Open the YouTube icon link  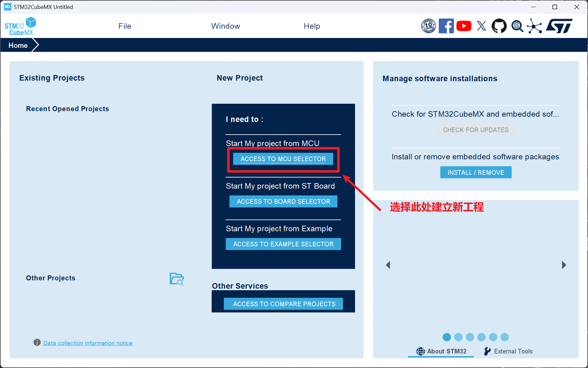pyautogui.click(x=463, y=26)
